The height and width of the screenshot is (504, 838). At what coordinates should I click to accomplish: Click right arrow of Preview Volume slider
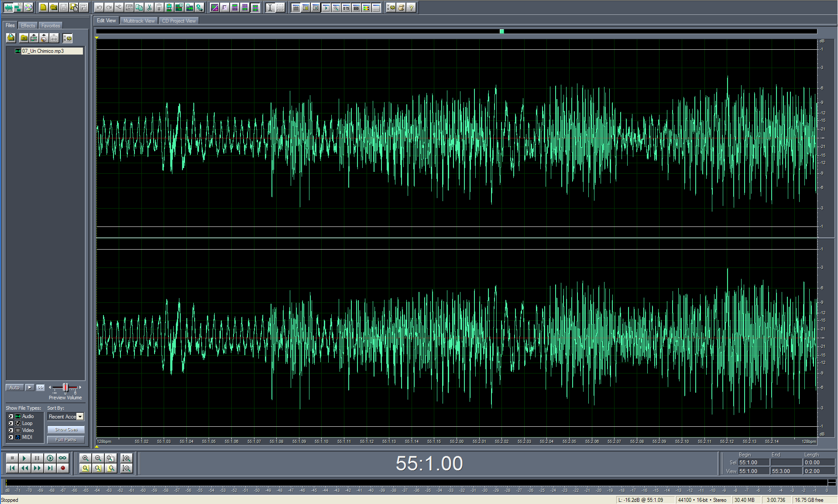click(x=80, y=387)
